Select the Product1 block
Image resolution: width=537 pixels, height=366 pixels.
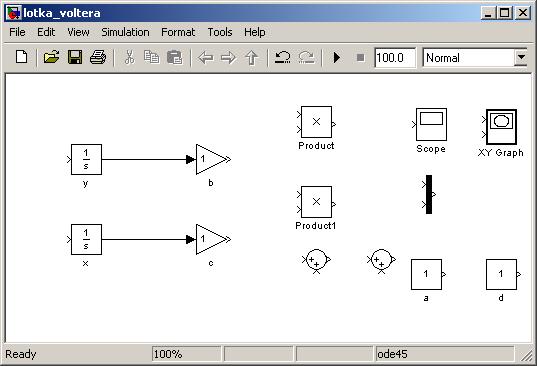pyautogui.click(x=316, y=202)
